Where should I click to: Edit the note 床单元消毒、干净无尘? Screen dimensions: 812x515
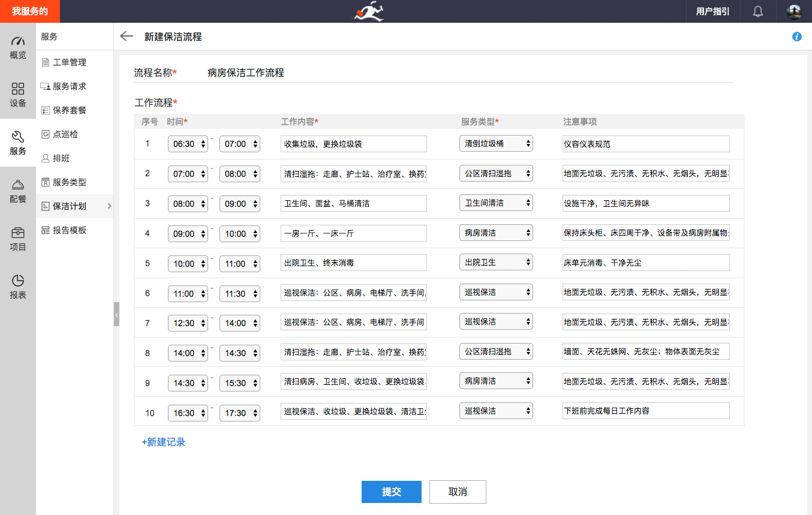click(x=646, y=263)
